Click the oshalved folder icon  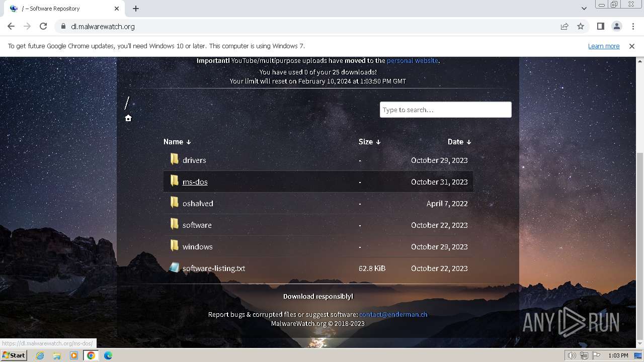click(174, 203)
